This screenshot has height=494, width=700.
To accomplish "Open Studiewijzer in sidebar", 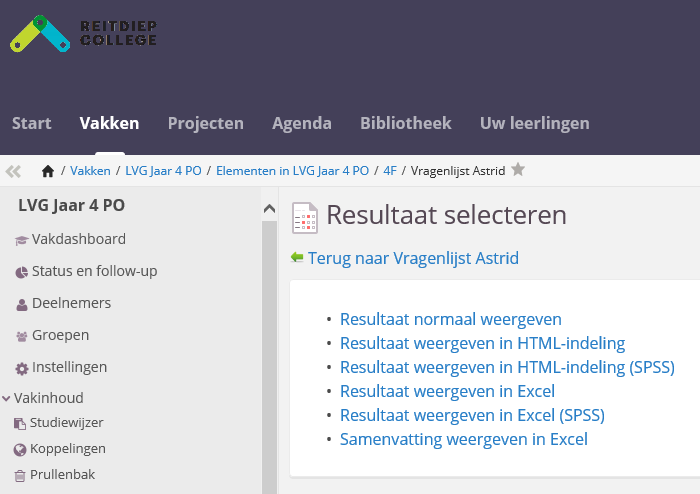I will pyautogui.click(x=66, y=423).
